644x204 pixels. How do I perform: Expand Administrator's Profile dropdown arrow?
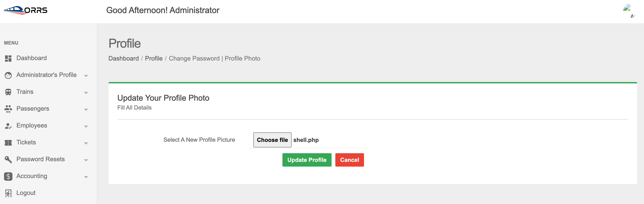(x=86, y=76)
